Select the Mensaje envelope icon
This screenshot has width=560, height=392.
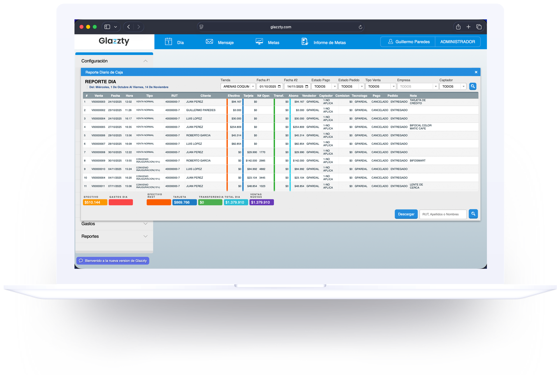pos(209,41)
